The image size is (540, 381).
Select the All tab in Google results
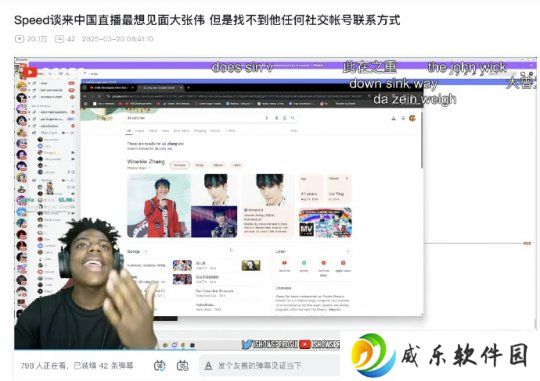pyautogui.click(x=129, y=131)
